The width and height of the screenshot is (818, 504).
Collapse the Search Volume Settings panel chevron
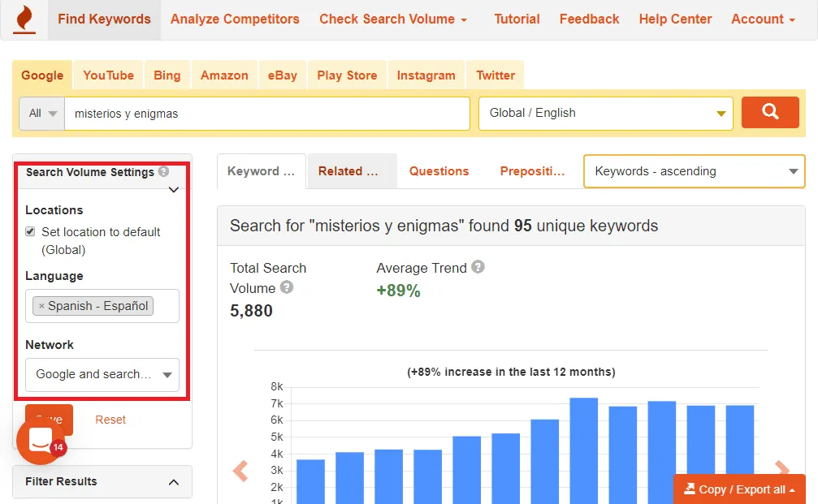coord(174,190)
